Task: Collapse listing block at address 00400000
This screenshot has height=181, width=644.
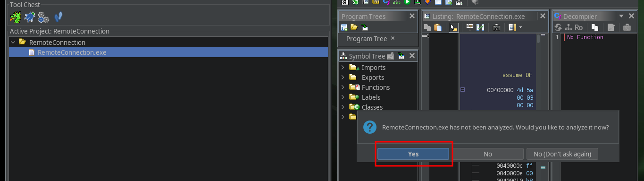Action: click(x=463, y=90)
